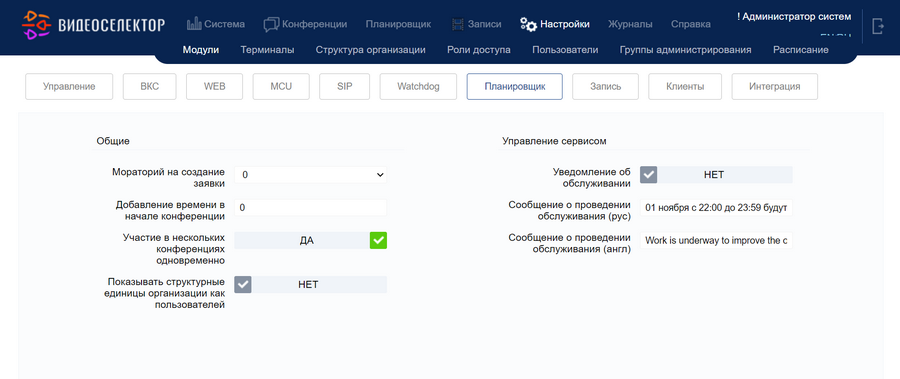Switch to the WEB module tab
This screenshot has width=900, height=379.
point(215,87)
